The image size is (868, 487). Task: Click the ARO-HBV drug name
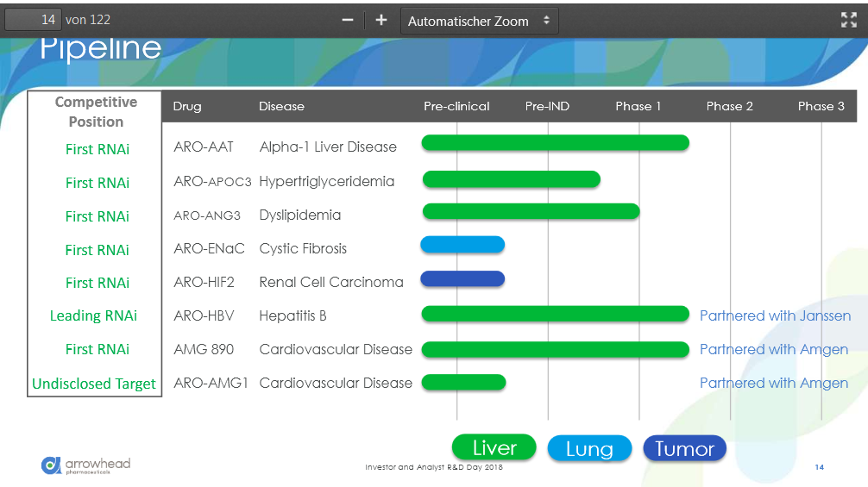tap(204, 315)
